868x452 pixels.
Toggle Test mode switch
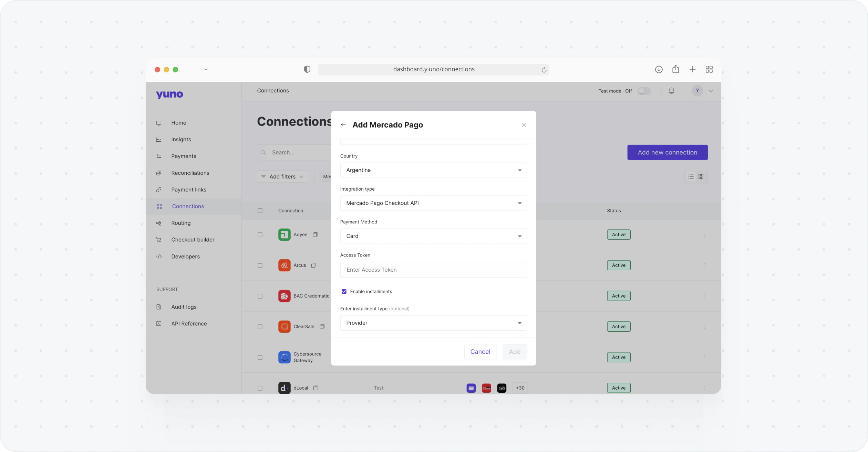tap(643, 91)
